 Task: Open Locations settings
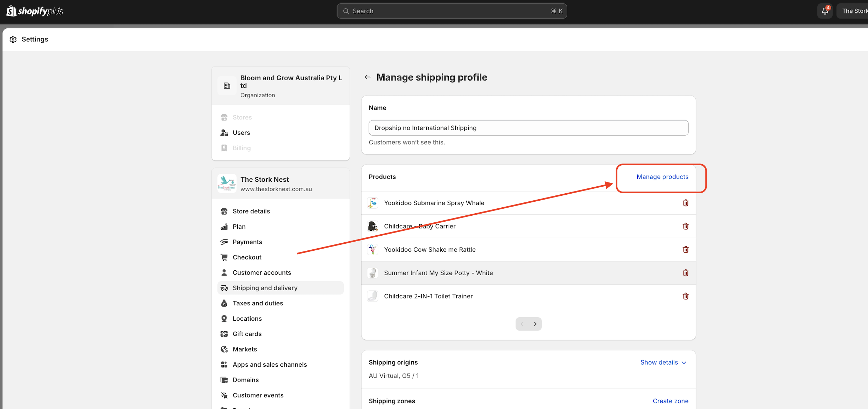pyautogui.click(x=281, y=319)
